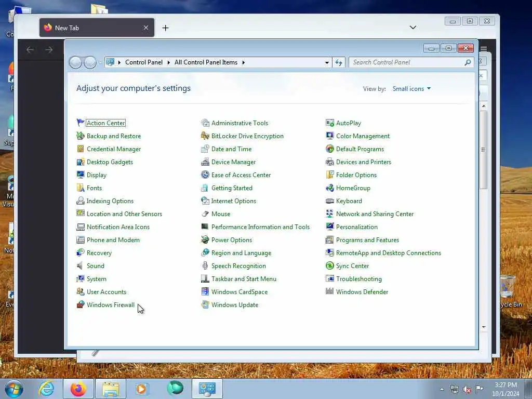Open the Windows Firewall icon
Screen dimensions: 532x399
coord(81,304)
